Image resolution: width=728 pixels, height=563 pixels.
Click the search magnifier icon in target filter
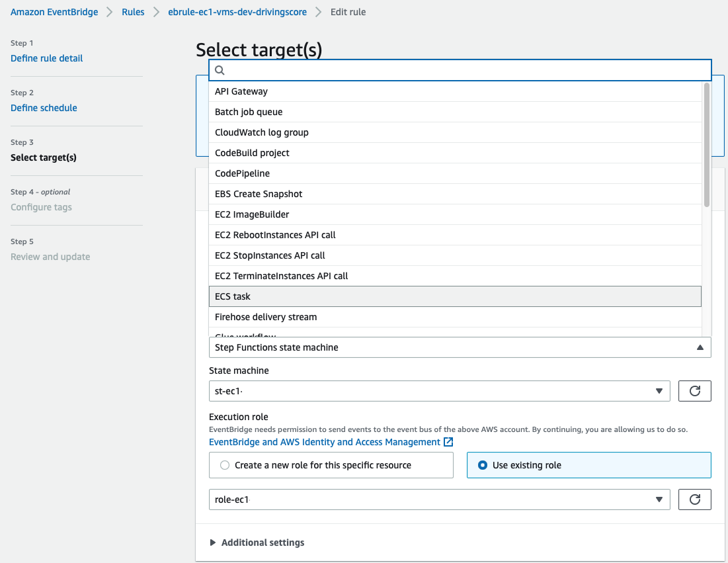(x=220, y=70)
